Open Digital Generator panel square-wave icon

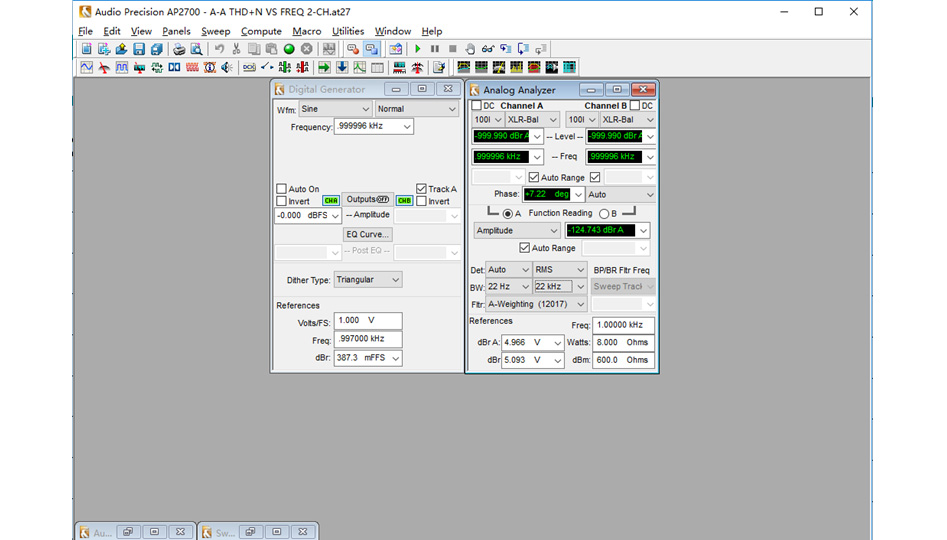[121, 67]
